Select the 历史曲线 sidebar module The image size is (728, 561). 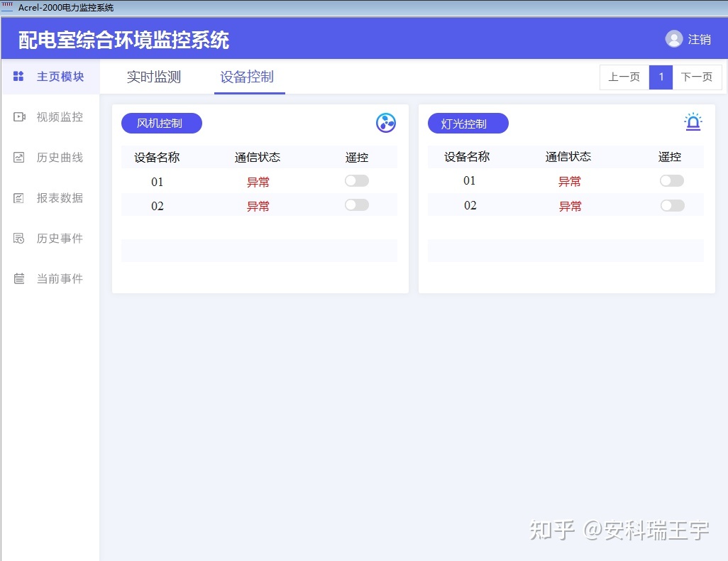point(59,157)
